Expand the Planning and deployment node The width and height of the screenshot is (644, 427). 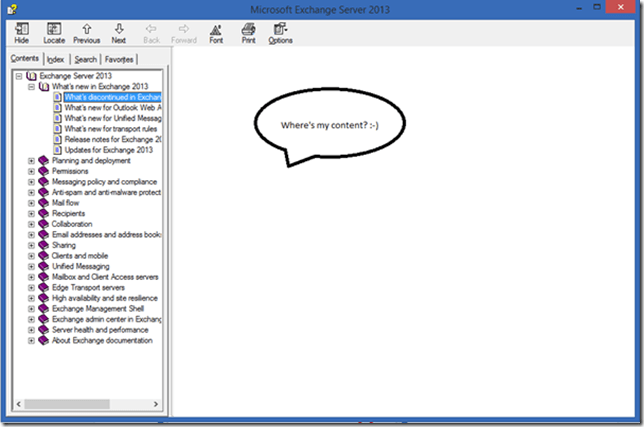point(31,160)
